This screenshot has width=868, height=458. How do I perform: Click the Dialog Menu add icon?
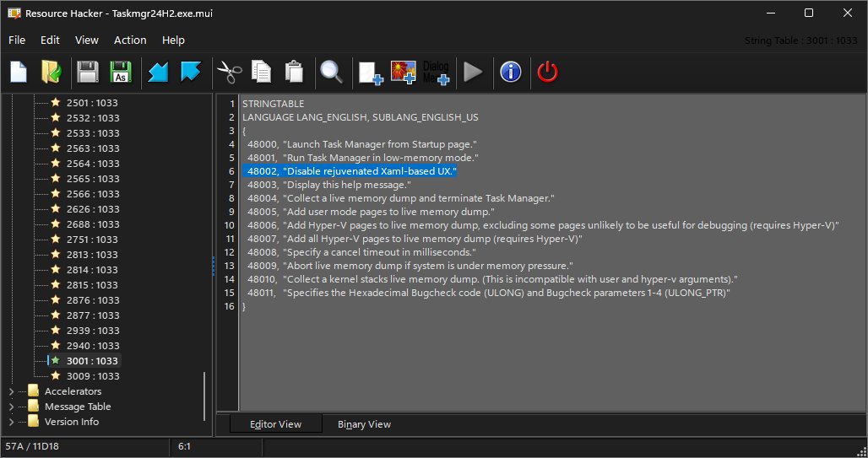[437, 73]
